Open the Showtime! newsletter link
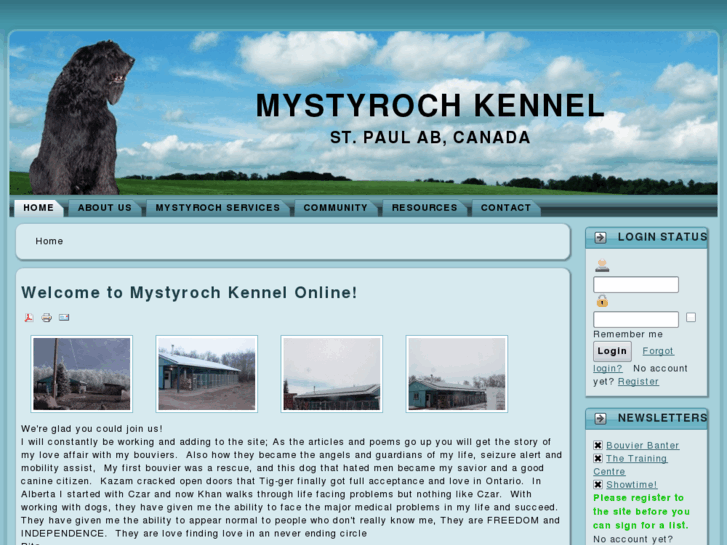The image size is (727, 545). pyautogui.click(x=631, y=485)
